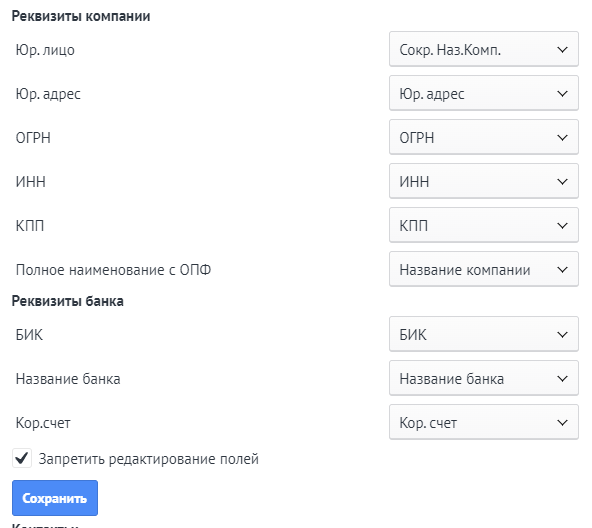
Task: Open the Название компании dropdown
Action: pyautogui.click(x=484, y=269)
